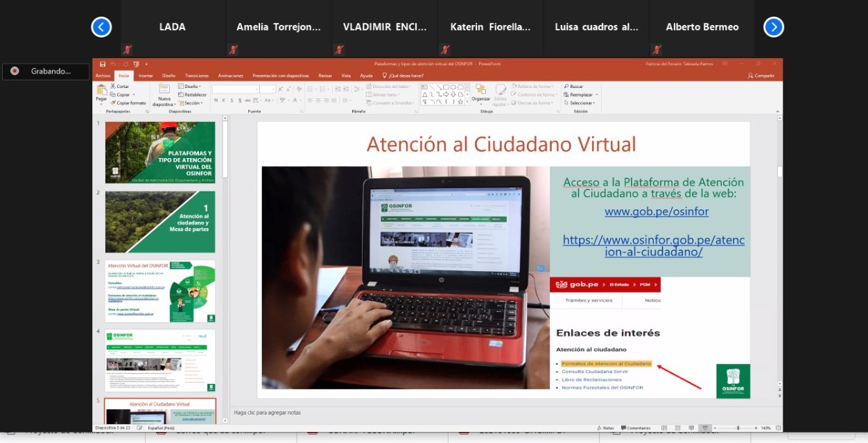
Task: Click Normas Forestales del OSINFOR link
Action: pos(602,388)
